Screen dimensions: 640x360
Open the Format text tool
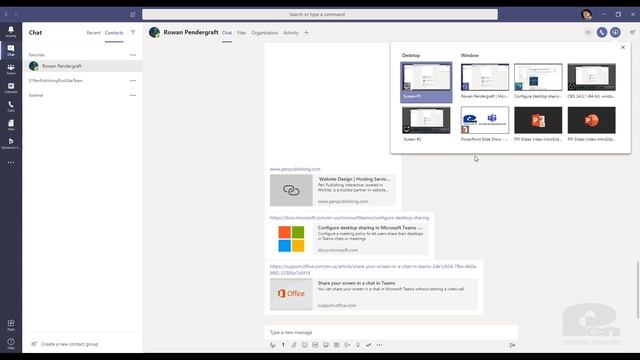point(272,345)
